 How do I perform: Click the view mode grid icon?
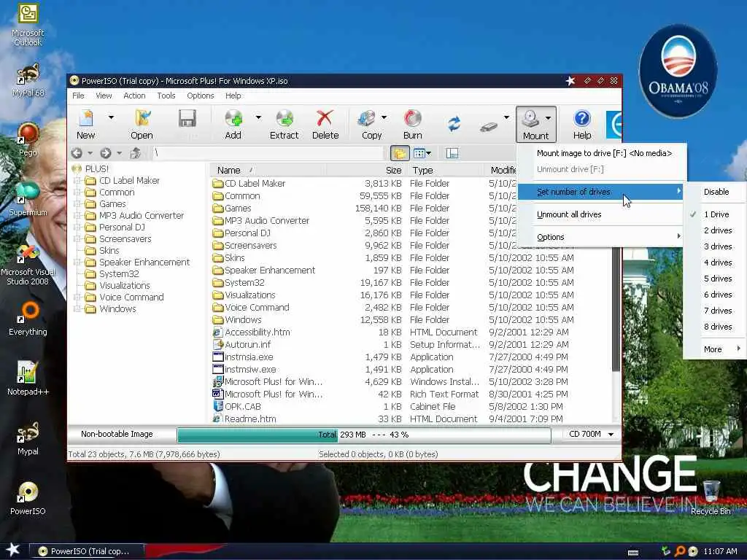[419, 153]
